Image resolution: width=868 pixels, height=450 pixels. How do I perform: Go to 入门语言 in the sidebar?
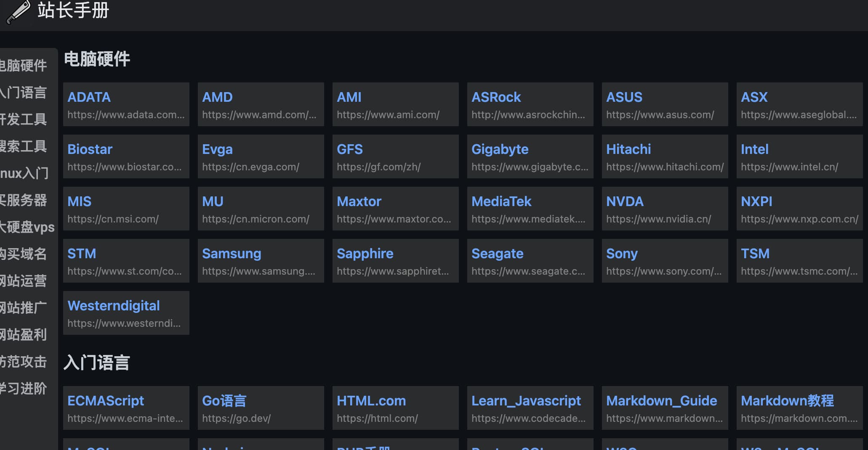[24, 93]
